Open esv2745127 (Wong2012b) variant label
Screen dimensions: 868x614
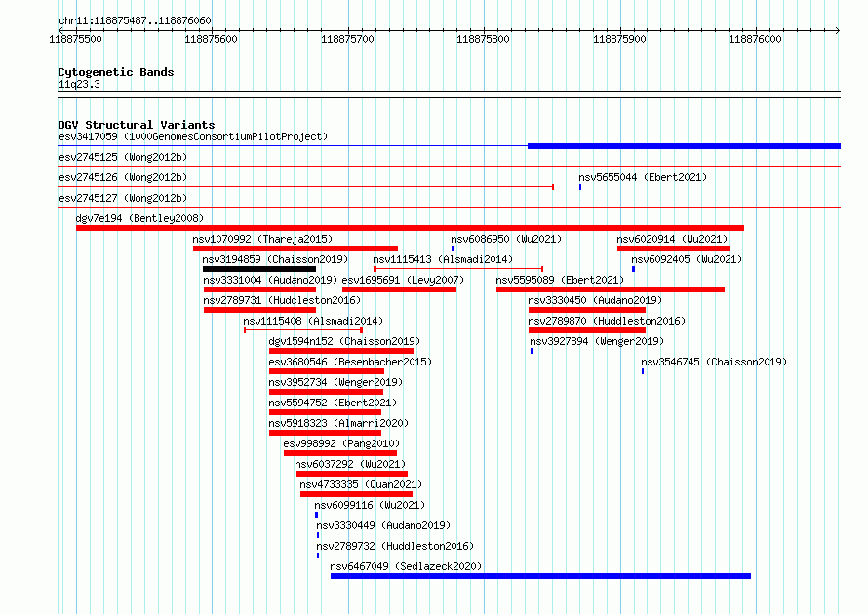click(x=123, y=198)
